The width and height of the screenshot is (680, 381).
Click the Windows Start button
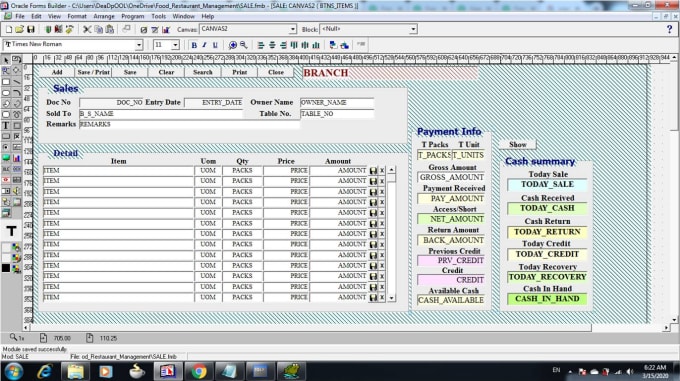(14, 371)
